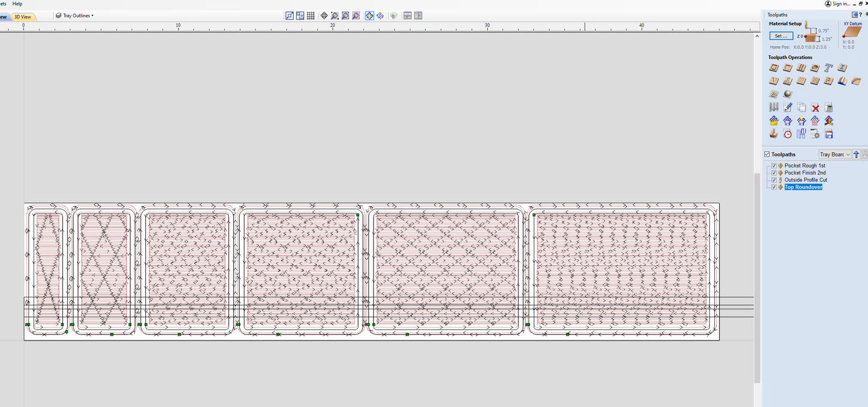Screen dimensions: 868x407
Task: Select the Profile toolpath icon
Action: click(774, 68)
